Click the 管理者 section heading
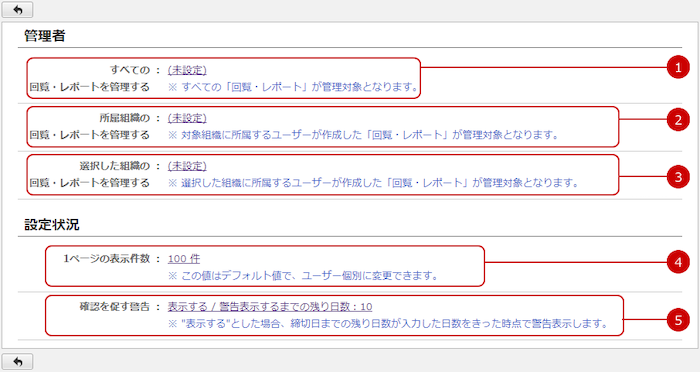The image size is (700, 372). tap(45, 36)
